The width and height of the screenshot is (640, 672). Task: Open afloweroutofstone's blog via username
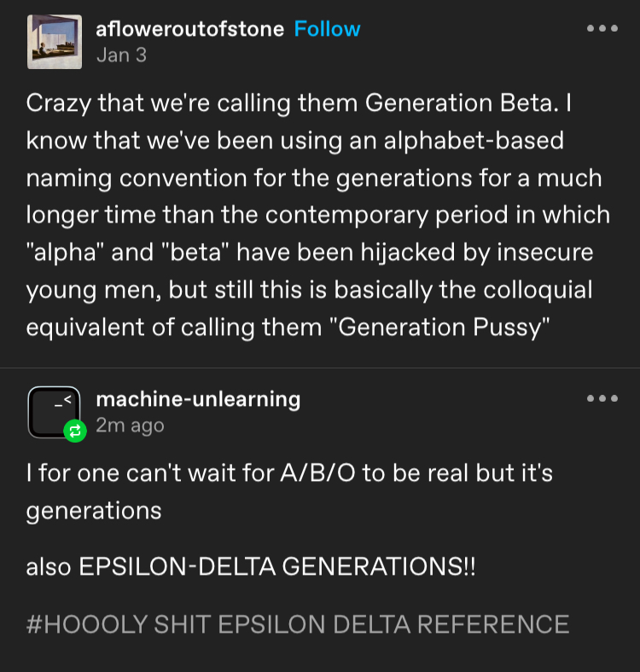pos(190,29)
